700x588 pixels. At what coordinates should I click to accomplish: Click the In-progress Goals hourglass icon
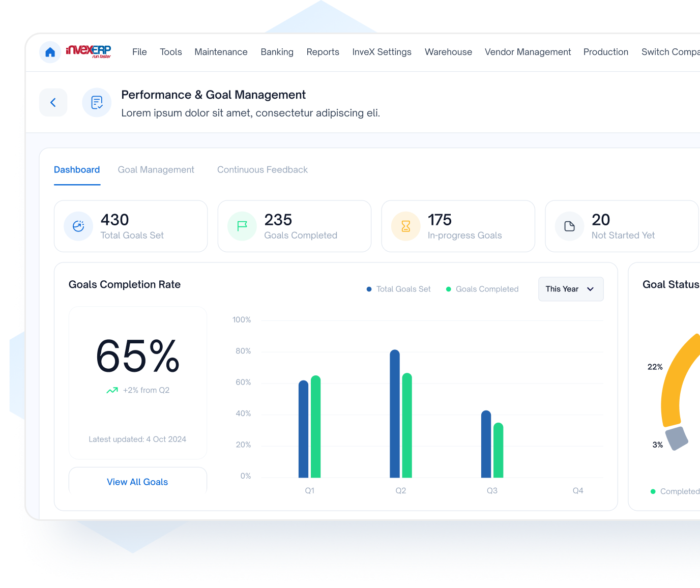tap(406, 226)
